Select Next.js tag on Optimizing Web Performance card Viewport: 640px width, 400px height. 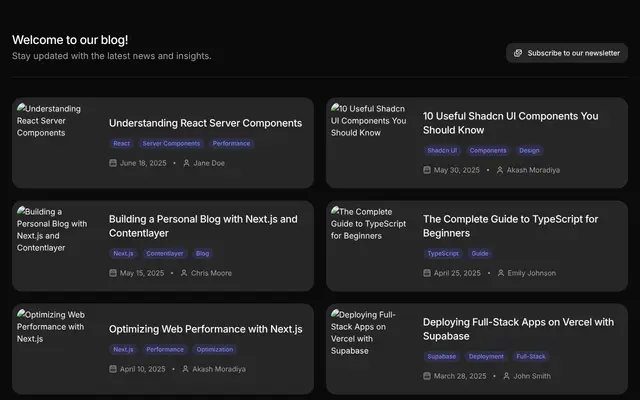pyautogui.click(x=123, y=349)
